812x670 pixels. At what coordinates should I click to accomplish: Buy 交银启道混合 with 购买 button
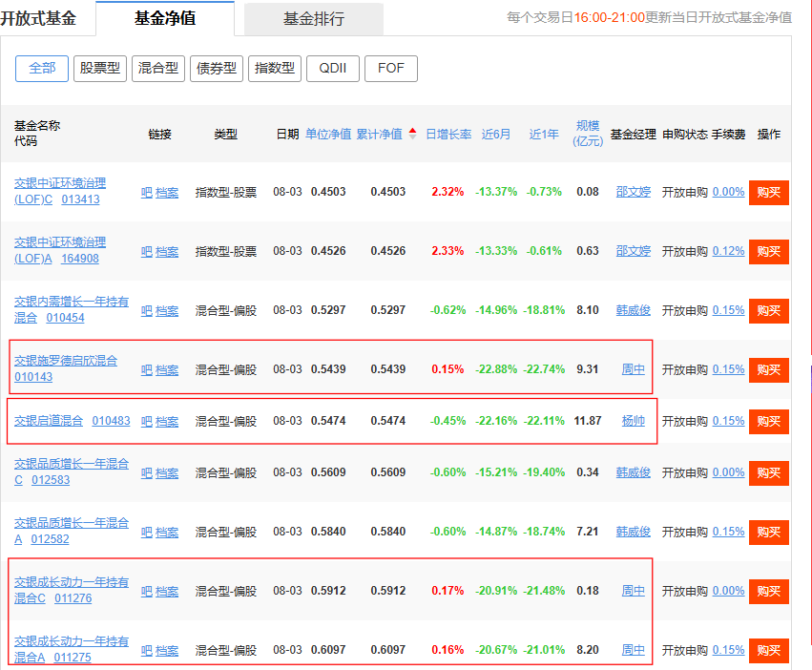pos(769,422)
